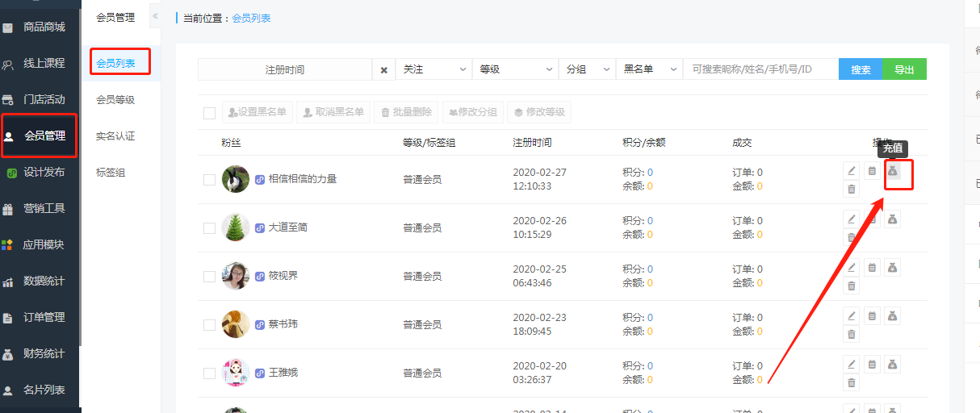View details clipboard icon for 筱视界
Viewport: 980px width, 413px height.
tap(872, 267)
